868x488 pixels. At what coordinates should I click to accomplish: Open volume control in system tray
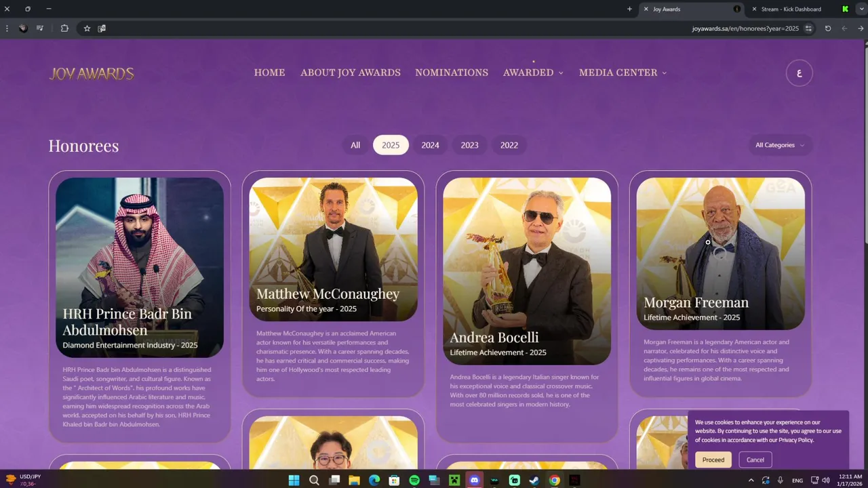tap(826, 480)
